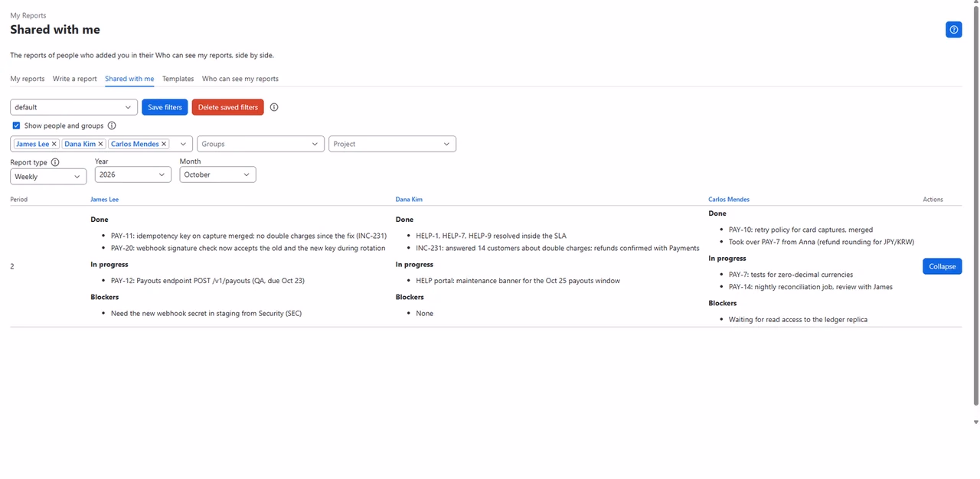980x479 pixels.
Task: Click PAY-10 retry policy item
Action: 801,230
